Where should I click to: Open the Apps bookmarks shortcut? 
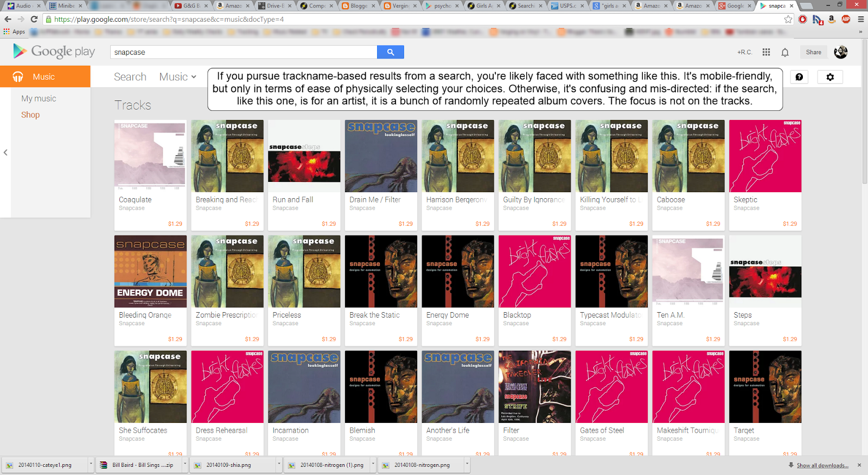(x=14, y=31)
